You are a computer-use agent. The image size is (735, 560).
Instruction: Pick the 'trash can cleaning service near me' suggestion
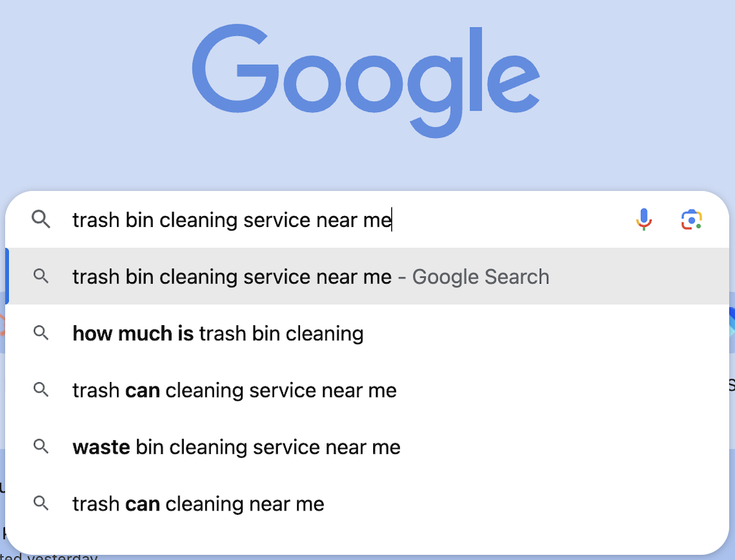tap(234, 390)
